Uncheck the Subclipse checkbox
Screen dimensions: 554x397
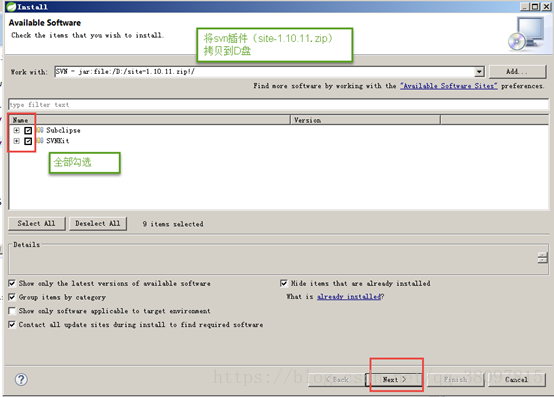point(28,131)
